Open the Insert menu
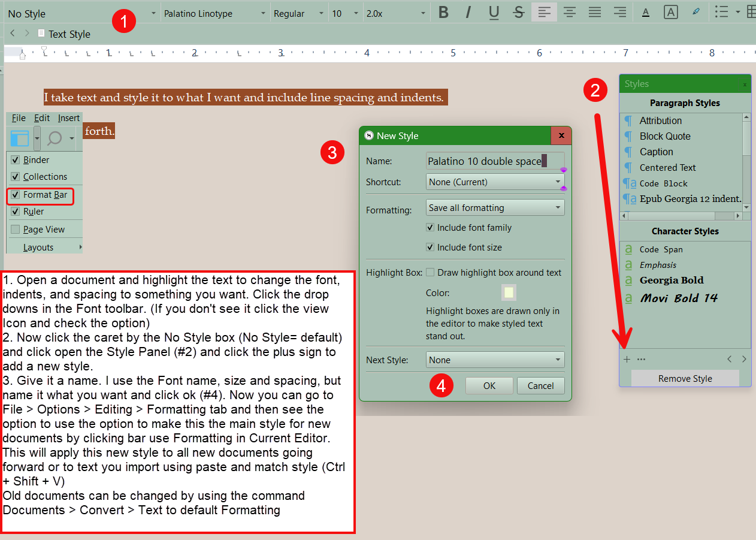This screenshot has width=756, height=540. click(69, 118)
